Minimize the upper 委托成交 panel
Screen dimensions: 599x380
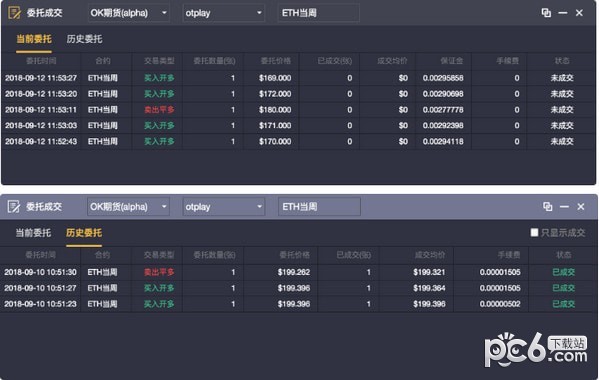[x=563, y=13]
